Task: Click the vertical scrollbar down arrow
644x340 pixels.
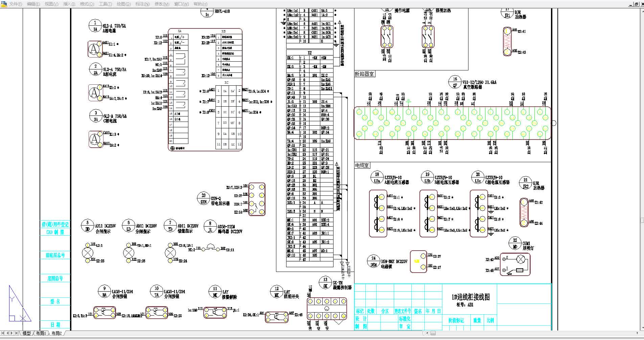Action: [642, 328]
